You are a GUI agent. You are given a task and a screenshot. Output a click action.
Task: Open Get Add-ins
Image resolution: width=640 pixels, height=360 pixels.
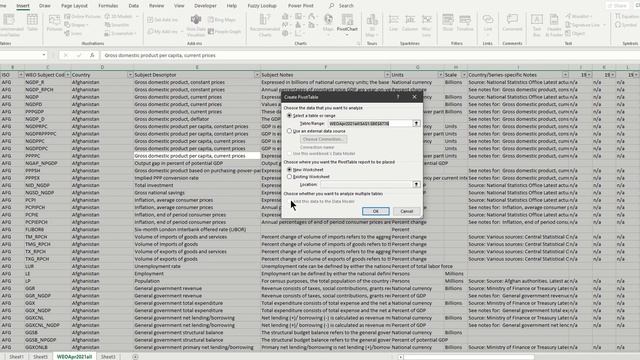tap(163, 20)
